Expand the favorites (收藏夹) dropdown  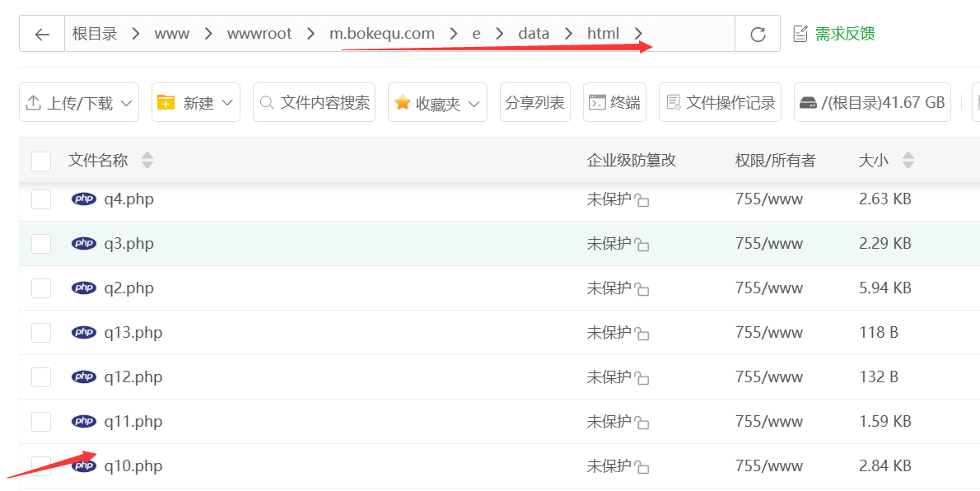(x=437, y=103)
